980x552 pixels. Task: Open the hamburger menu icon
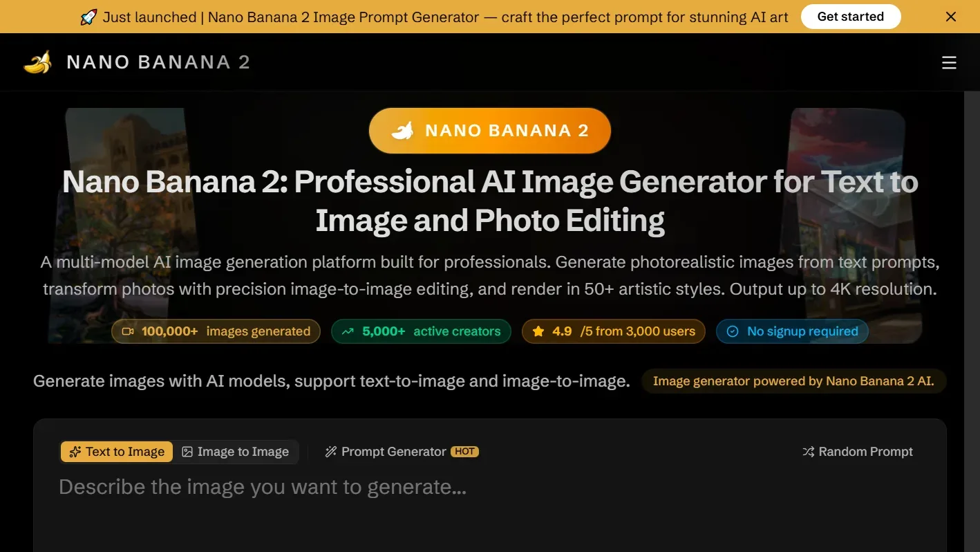(x=949, y=63)
